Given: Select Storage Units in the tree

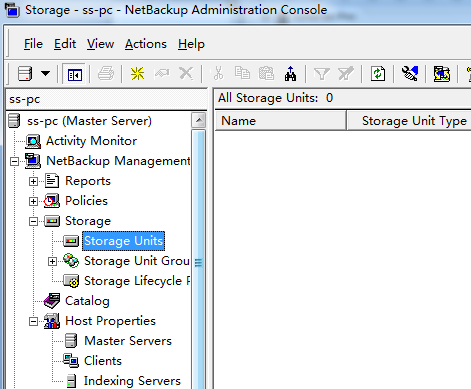Looking at the screenshot, I should coord(123,241).
